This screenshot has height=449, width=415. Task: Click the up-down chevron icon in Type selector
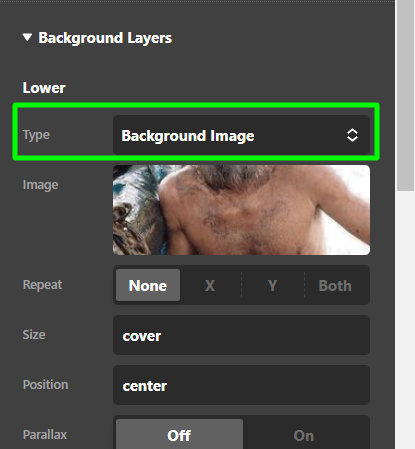(352, 135)
